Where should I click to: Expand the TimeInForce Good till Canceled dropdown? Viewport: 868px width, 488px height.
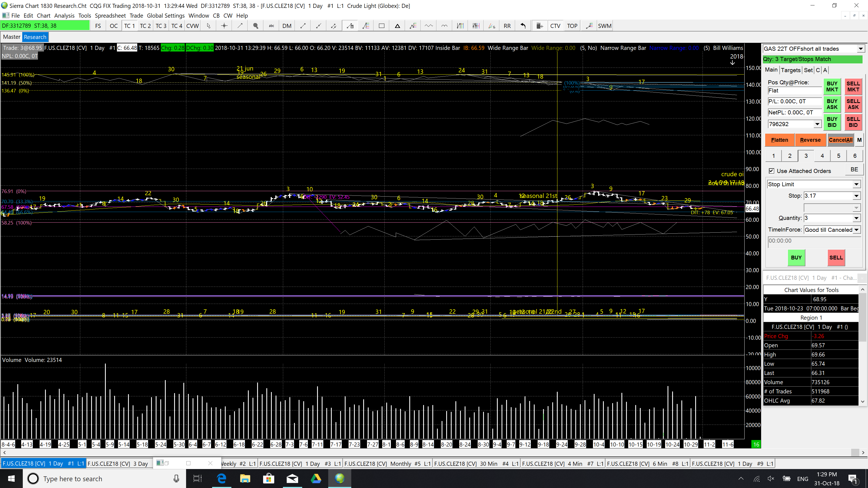(856, 230)
